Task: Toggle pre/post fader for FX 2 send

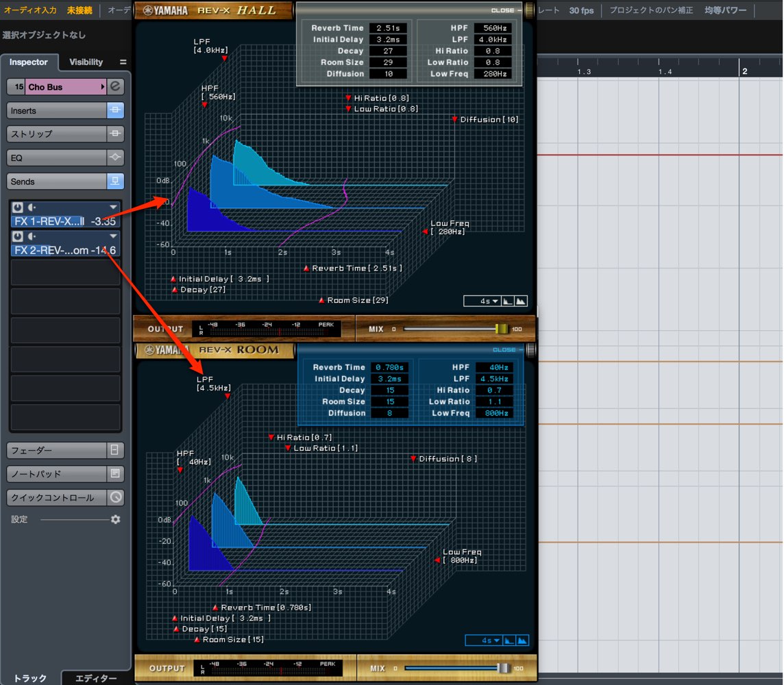Action: [x=32, y=236]
